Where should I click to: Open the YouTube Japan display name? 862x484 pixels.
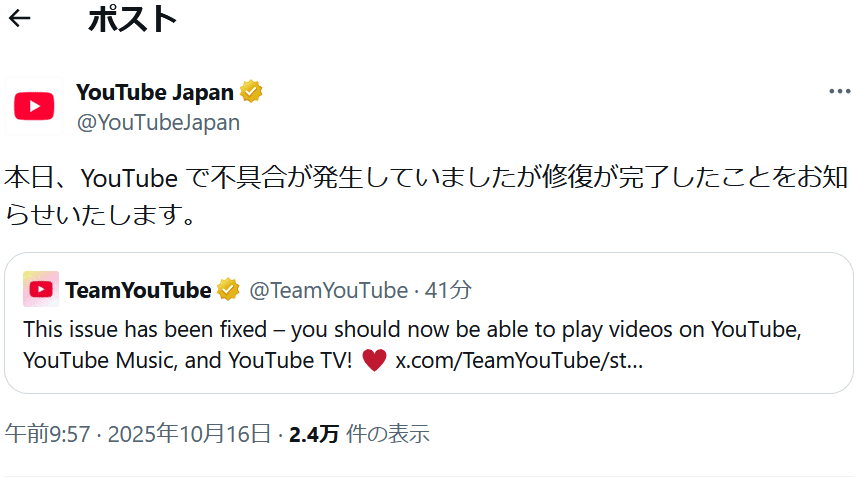tap(154, 93)
